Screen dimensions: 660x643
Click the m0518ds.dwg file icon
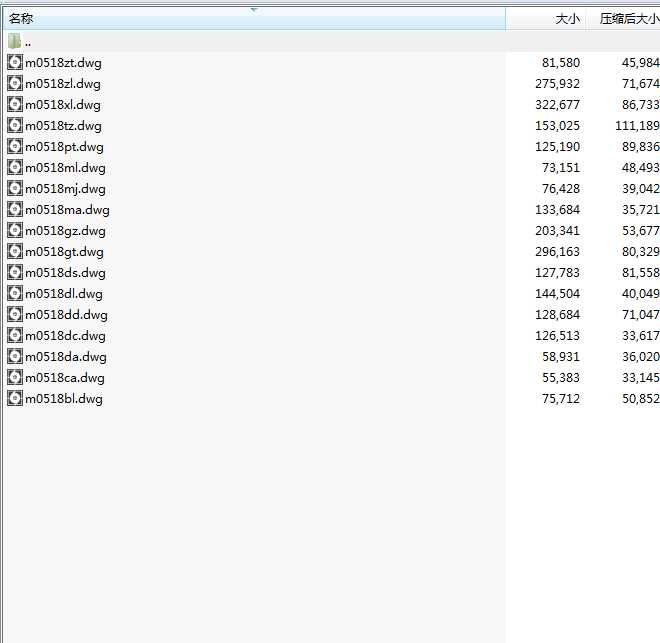tap(15, 273)
